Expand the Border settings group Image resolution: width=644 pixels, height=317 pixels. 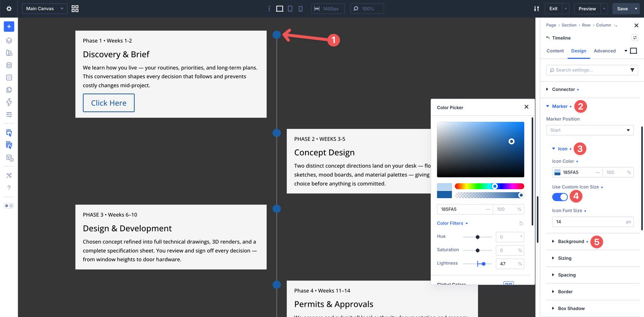click(562, 292)
